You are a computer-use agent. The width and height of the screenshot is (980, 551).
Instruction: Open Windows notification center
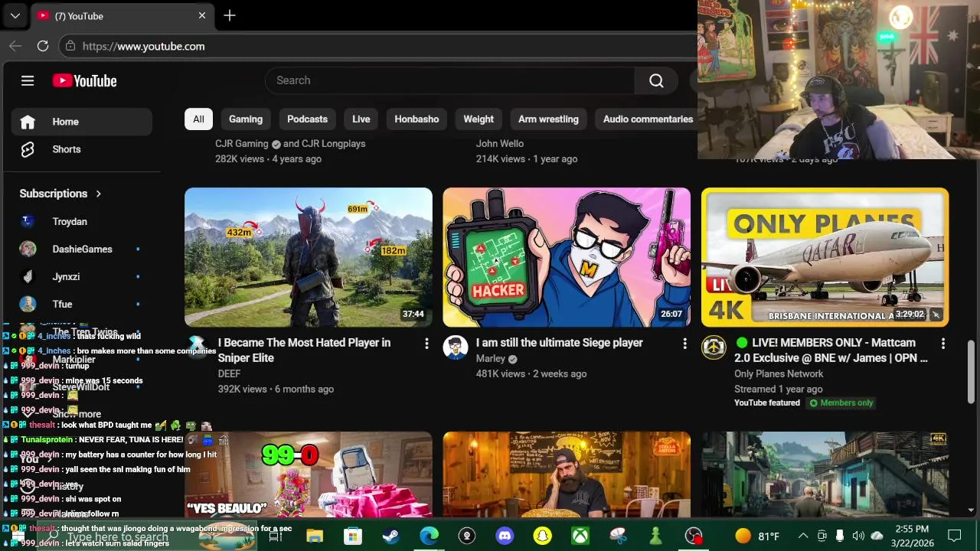pyautogui.click(x=955, y=536)
